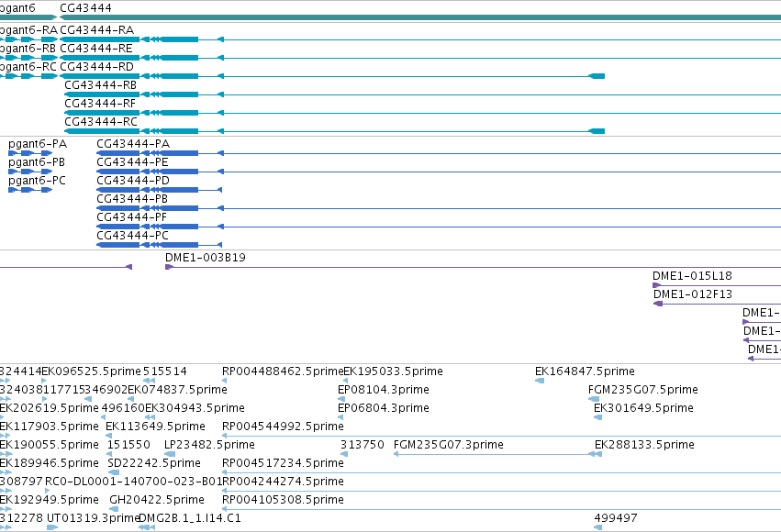Select the EK301649.5prime EST label
This screenshot has width=781, height=532.
pos(643,408)
